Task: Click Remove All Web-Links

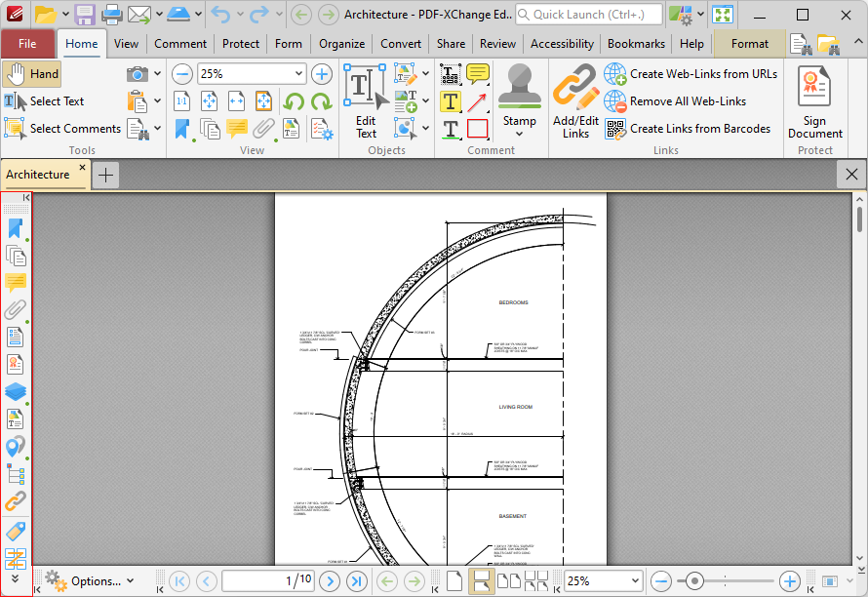Action: tap(683, 100)
